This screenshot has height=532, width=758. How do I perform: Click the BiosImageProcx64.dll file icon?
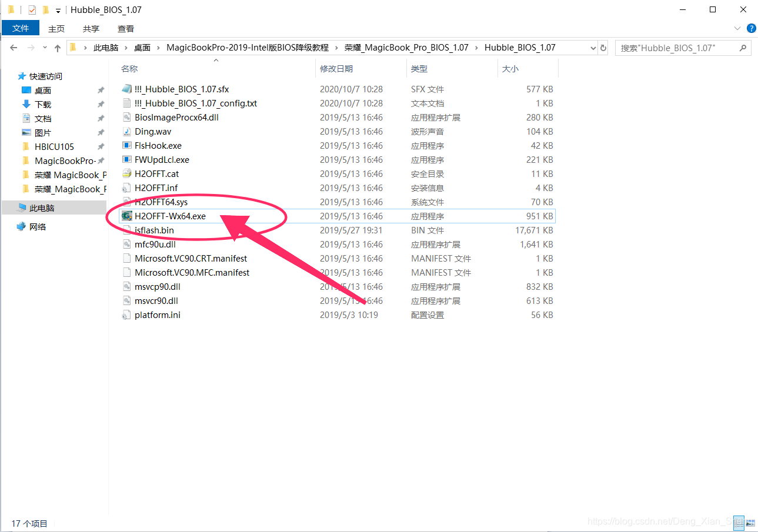[x=126, y=118]
